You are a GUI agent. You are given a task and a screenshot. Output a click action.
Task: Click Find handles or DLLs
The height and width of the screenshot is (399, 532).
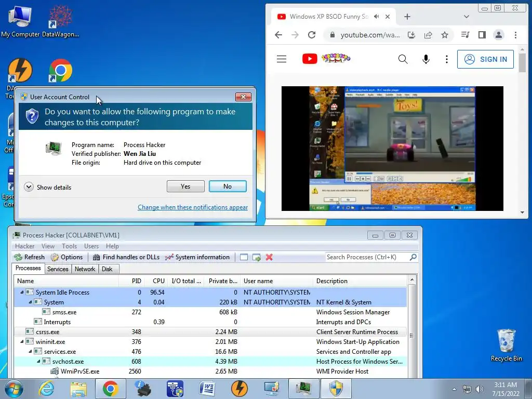[x=126, y=257]
